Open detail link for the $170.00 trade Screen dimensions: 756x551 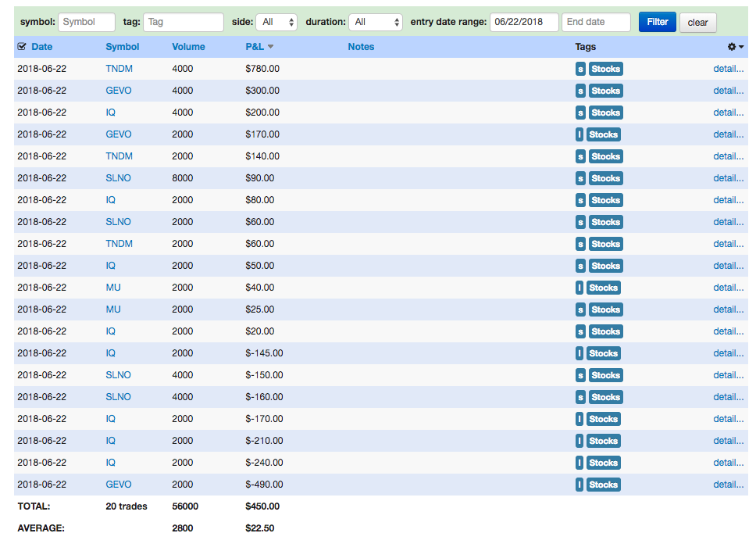[729, 134]
